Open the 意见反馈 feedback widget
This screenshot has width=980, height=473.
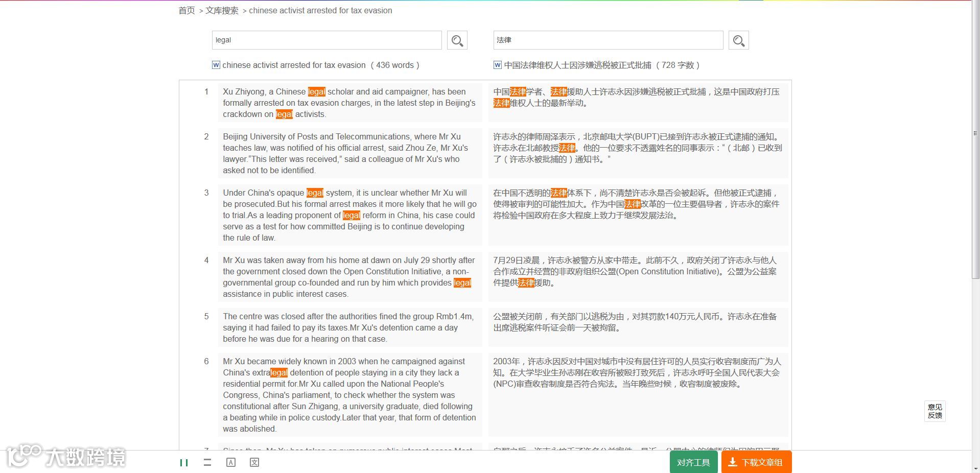pyautogui.click(x=935, y=411)
